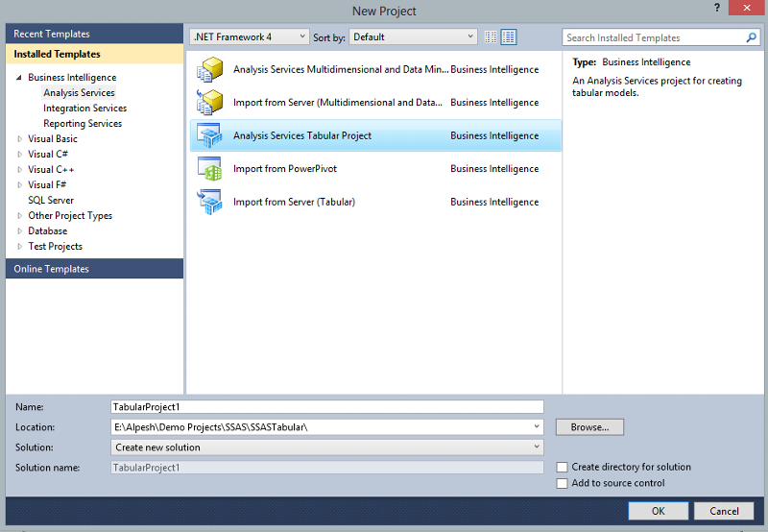Select 'Import from Server (Tabular)' template text
768x532 pixels.
294,202
